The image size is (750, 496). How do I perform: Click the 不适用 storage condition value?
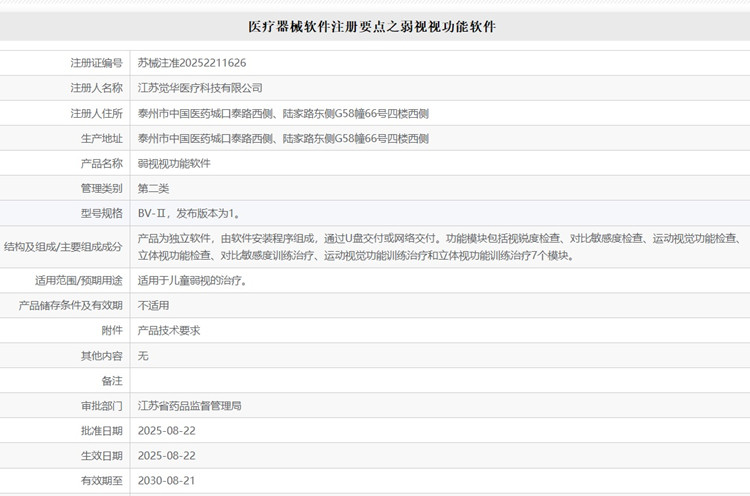click(x=153, y=305)
